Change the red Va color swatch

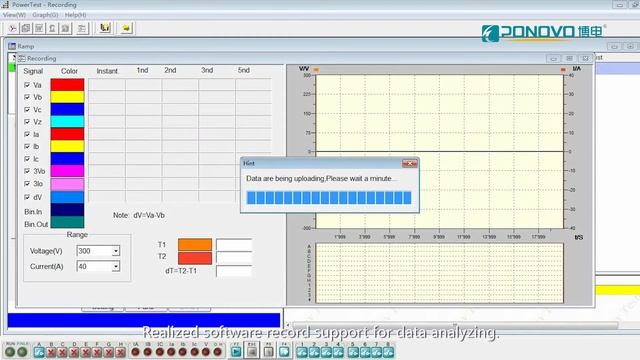(x=67, y=84)
